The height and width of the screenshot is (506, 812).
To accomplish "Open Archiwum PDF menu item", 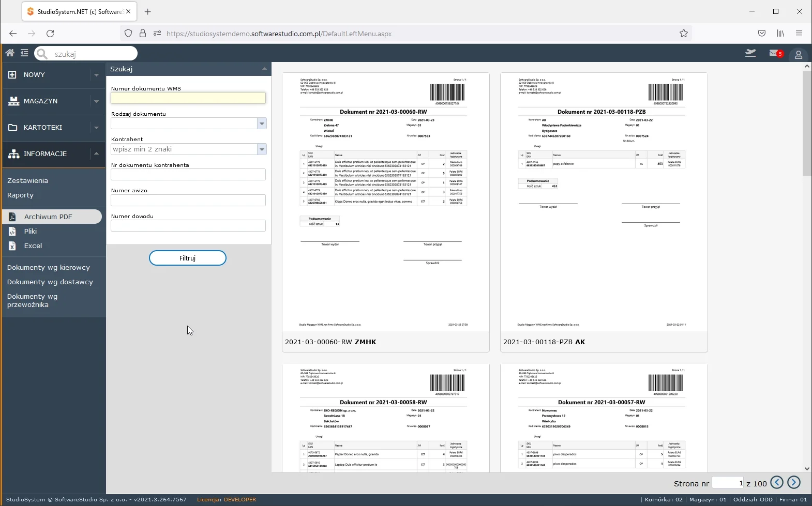I will point(48,217).
